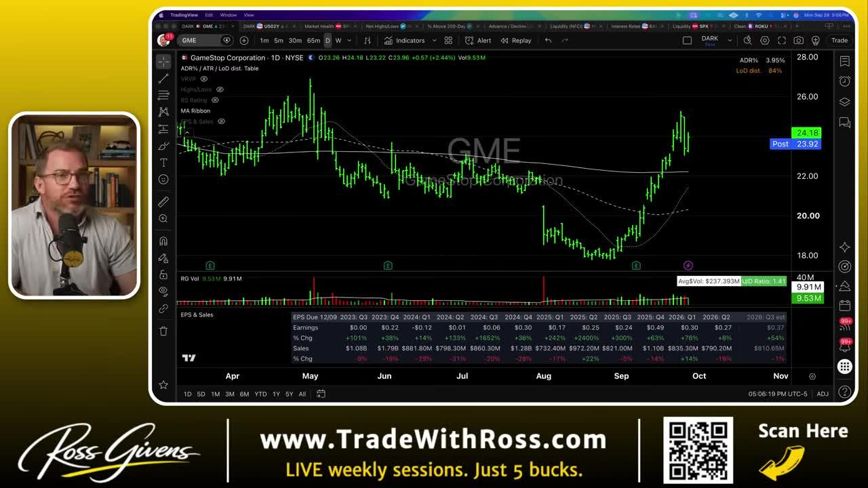Select the brush drawing tool
The height and width of the screenshot is (488, 868).
click(x=163, y=146)
